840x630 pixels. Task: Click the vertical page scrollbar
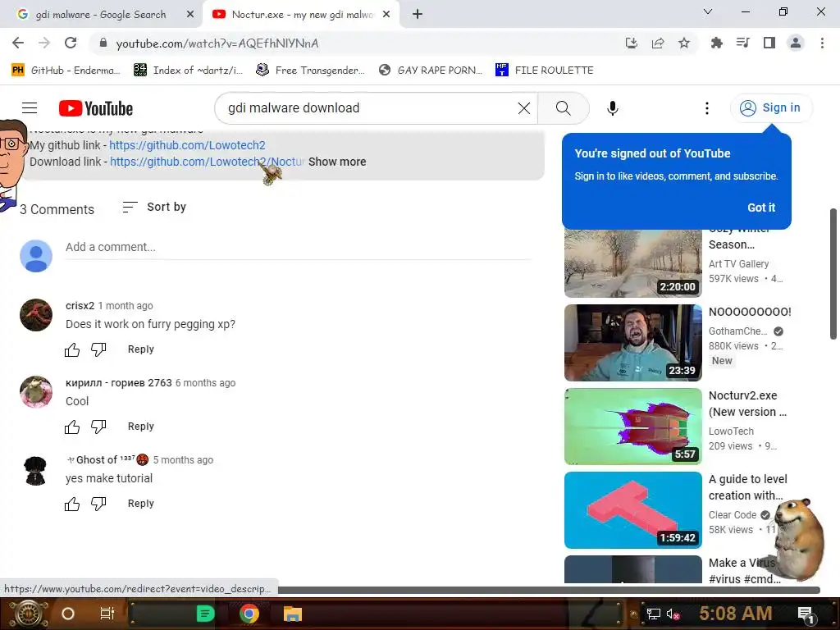pos(833,274)
